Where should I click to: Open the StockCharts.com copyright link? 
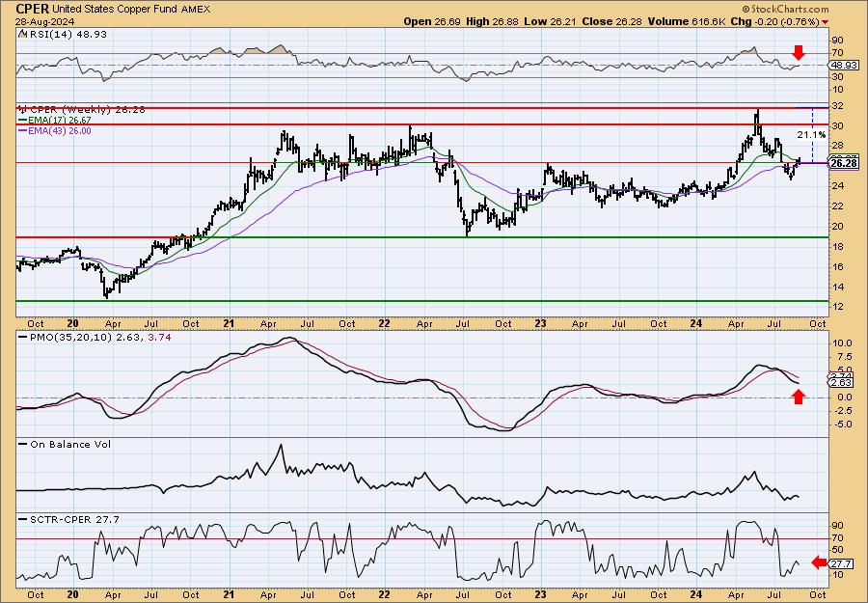(x=785, y=9)
